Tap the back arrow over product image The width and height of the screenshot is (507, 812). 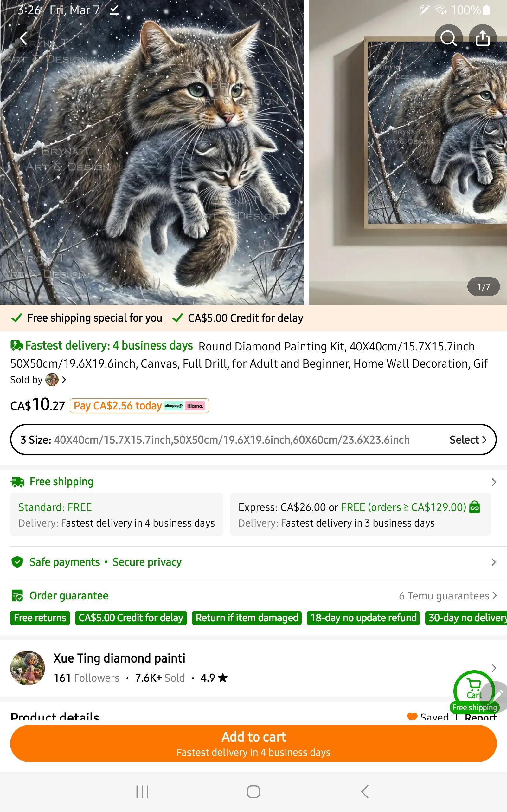click(x=23, y=38)
